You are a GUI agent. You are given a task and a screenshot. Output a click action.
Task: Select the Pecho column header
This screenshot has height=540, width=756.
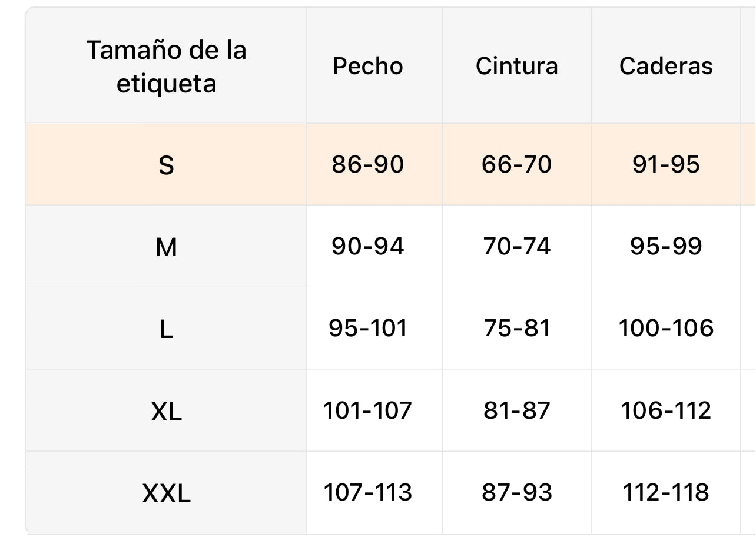(368, 67)
